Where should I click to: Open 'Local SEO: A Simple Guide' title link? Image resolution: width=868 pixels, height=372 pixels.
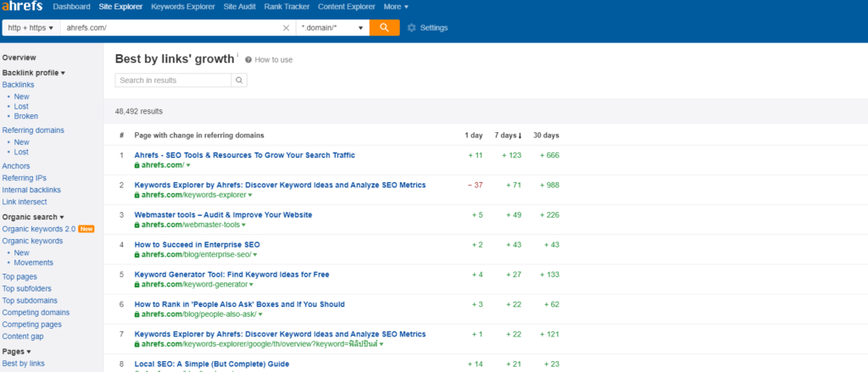pyautogui.click(x=211, y=364)
